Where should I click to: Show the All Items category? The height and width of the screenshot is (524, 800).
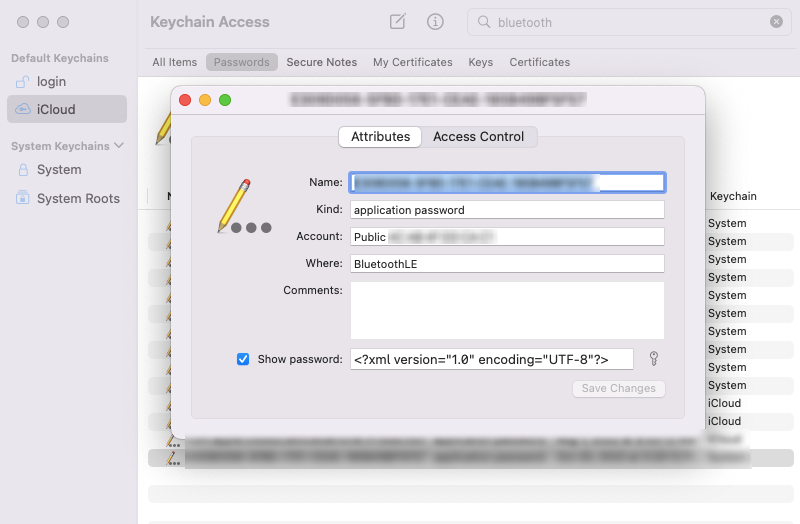coord(174,62)
